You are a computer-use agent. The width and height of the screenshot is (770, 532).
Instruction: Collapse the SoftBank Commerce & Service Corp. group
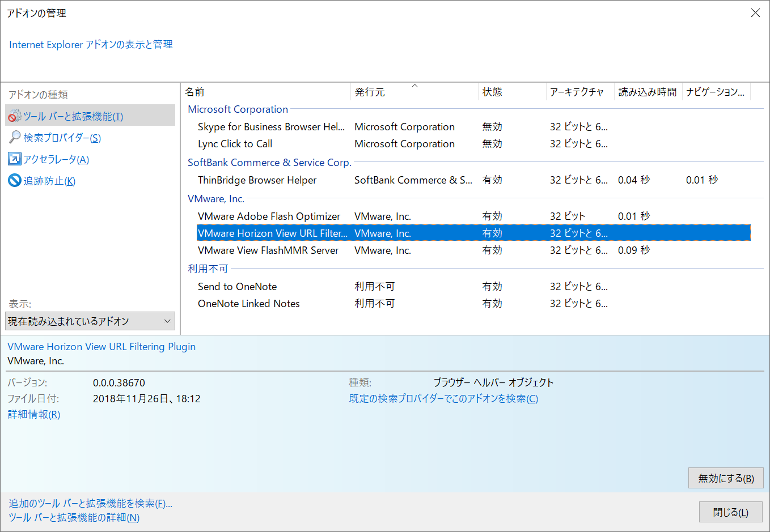(269, 163)
